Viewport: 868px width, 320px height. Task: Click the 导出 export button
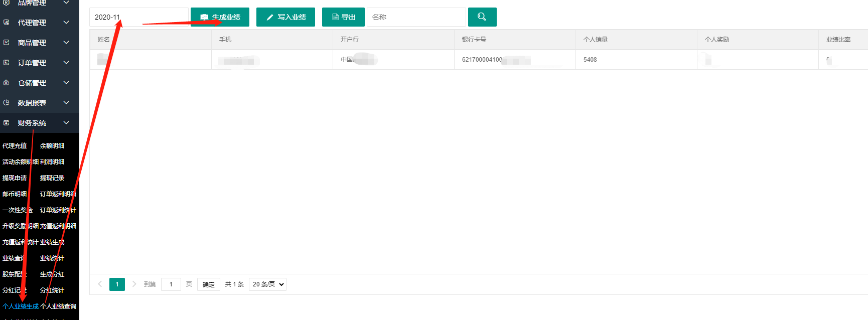point(344,17)
